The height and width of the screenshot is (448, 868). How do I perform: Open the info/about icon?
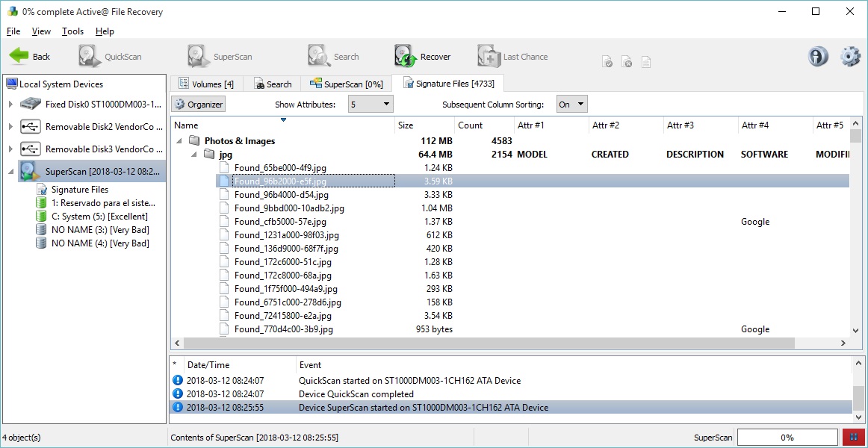818,57
